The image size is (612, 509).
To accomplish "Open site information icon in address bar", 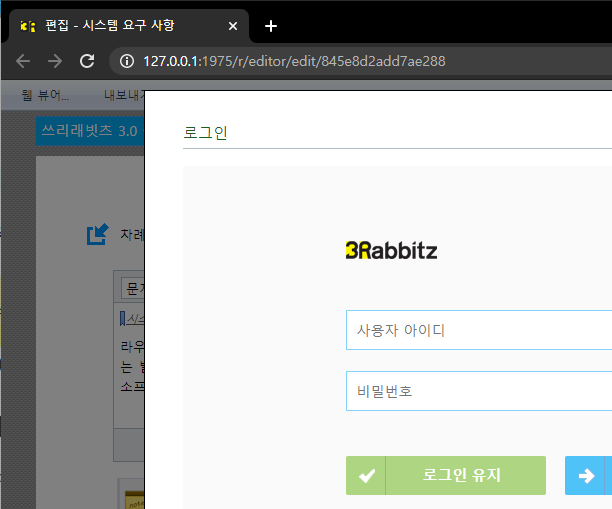I will (127, 61).
